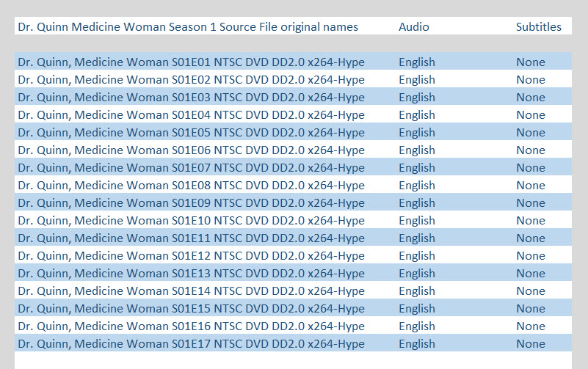The image size is (588, 369).
Task: Select 'English' audio cell in S01E06 row
Action: pyautogui.click(x=417, y=150)
